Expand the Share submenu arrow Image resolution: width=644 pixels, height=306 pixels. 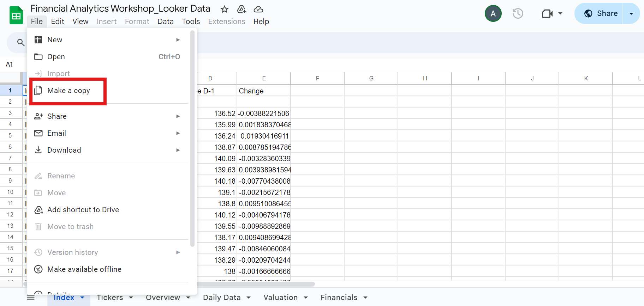point(178,116)
